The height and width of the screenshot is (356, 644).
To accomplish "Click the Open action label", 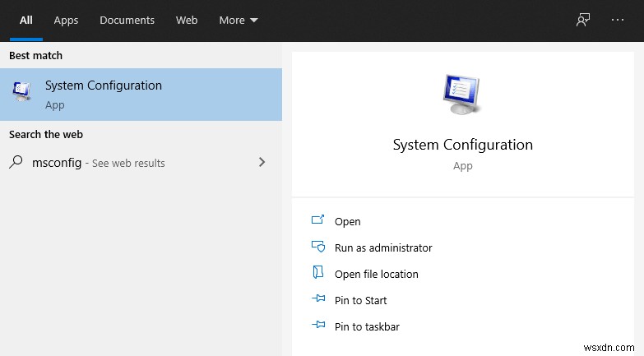I will coord(347,221).
